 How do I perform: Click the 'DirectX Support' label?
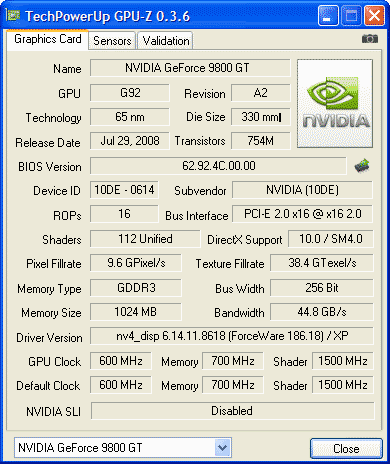point(245,240)
